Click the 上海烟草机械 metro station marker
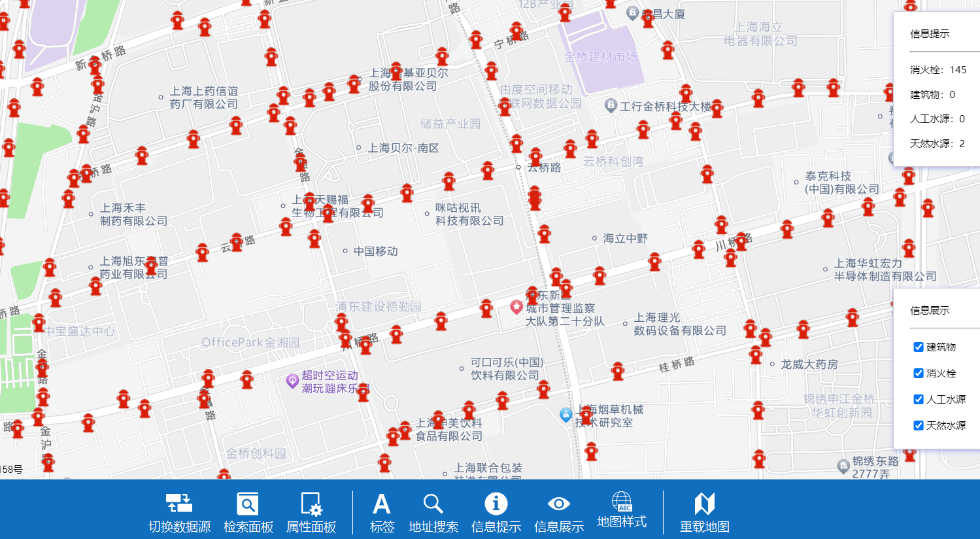Screen dimensions: 980x539 [565, 413]
